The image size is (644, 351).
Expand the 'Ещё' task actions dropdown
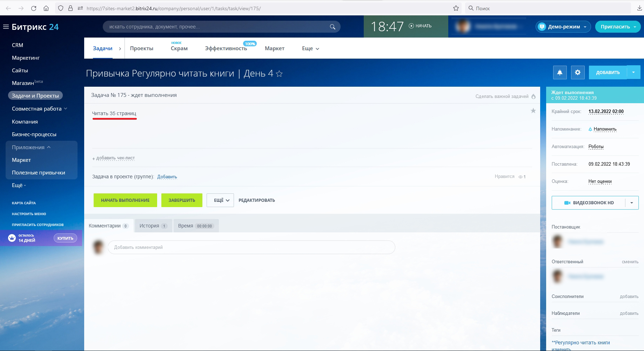coord(220,200)
